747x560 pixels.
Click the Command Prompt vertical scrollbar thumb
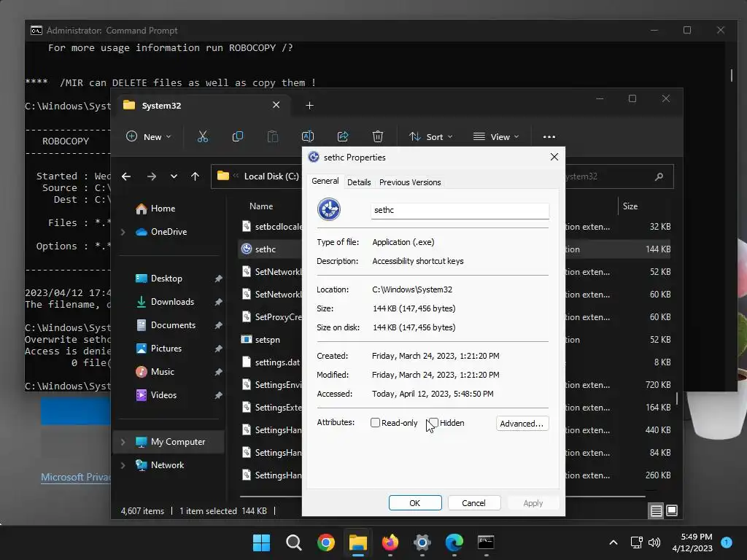tap(732, 75)
